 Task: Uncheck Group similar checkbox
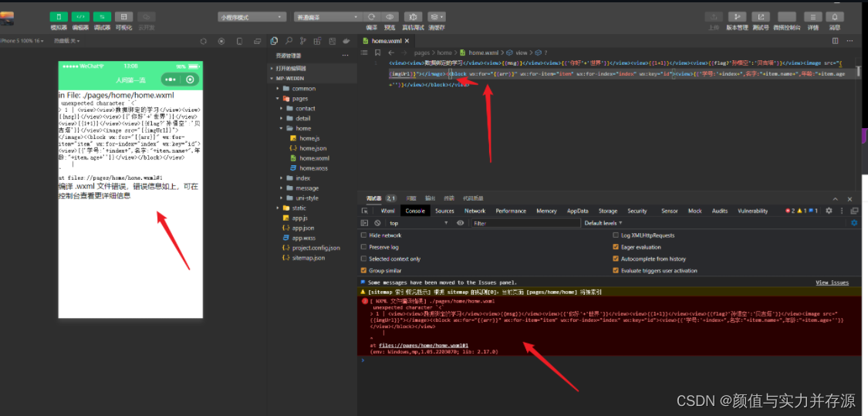tap(363, 270)
